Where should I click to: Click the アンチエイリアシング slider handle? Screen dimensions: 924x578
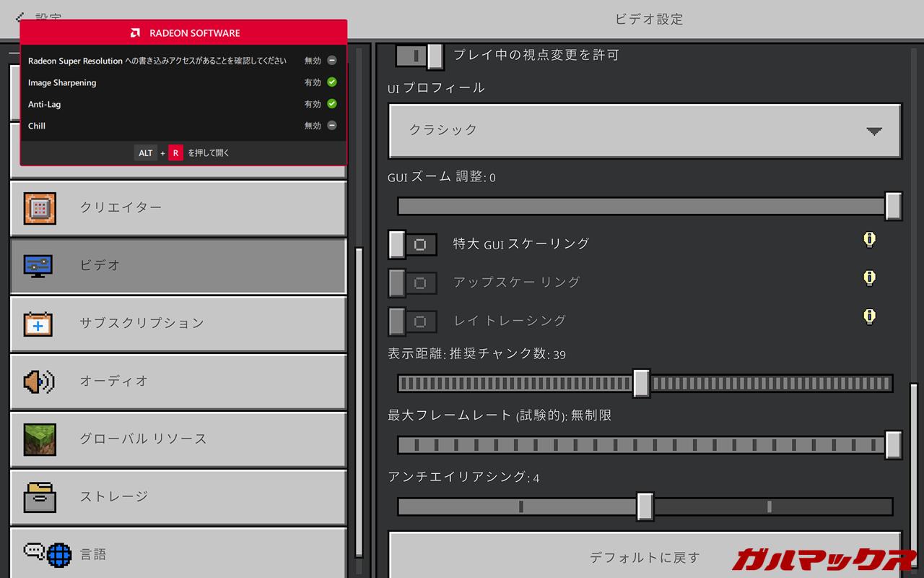coord(645,506)
